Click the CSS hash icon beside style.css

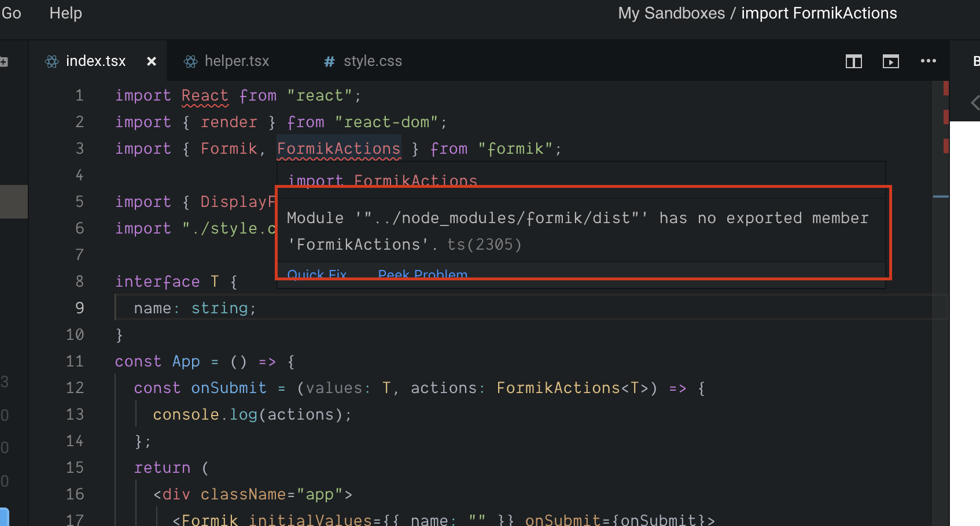coord(329,61)
